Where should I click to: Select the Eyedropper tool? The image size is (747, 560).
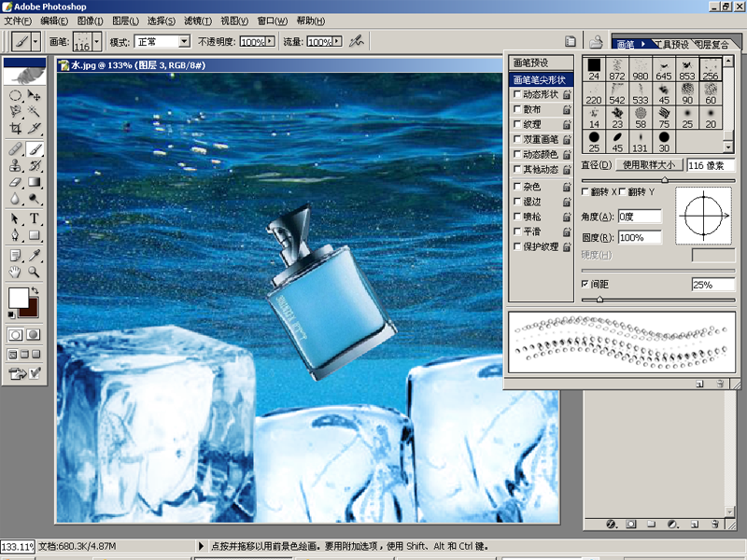(x=34, y=256)
